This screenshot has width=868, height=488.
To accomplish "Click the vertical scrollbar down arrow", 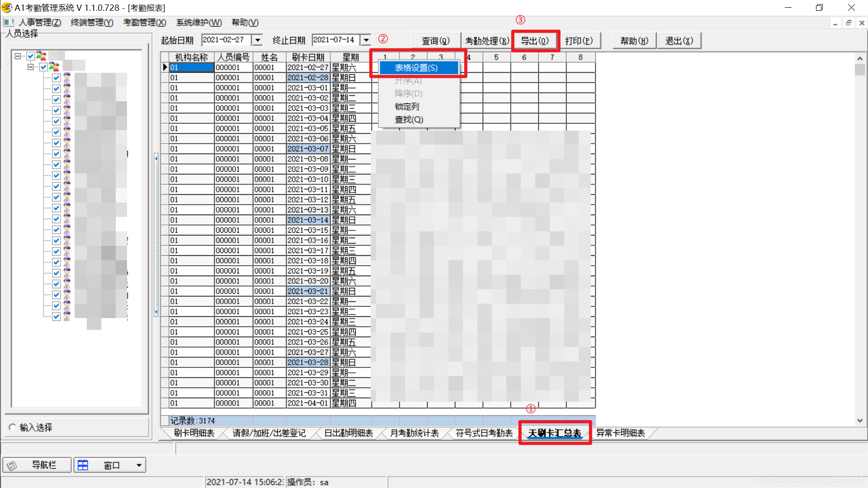I will point(859,420).
